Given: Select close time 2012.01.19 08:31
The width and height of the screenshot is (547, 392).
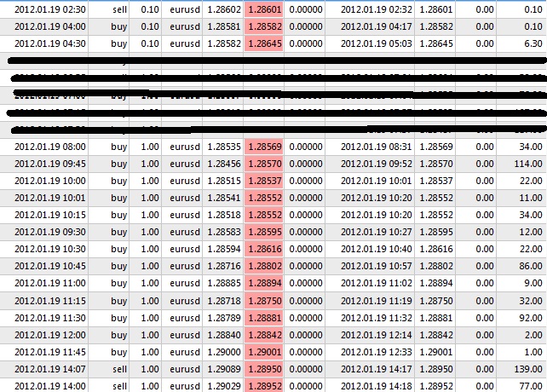Looking at the screenshot, I should point(376,147).
